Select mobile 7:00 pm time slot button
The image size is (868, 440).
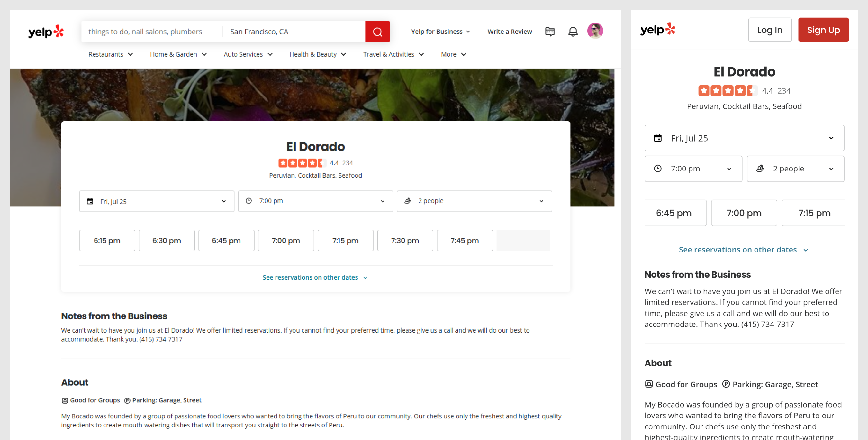tap(744, 213)
